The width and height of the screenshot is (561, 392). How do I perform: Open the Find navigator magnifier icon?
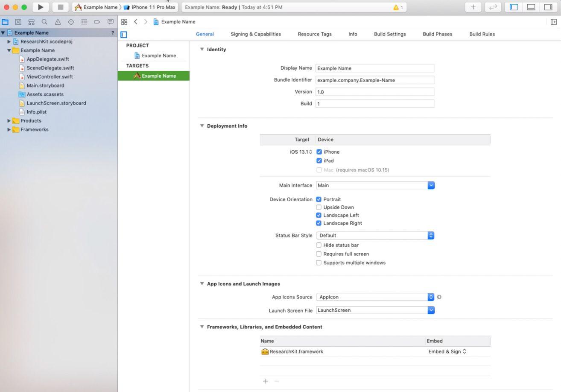44,22
